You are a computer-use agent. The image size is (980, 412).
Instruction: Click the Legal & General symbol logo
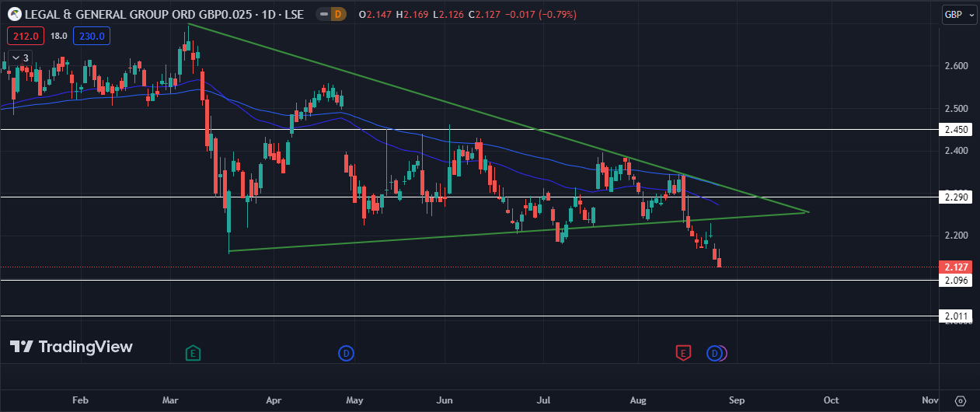click(x=14, y=13)
